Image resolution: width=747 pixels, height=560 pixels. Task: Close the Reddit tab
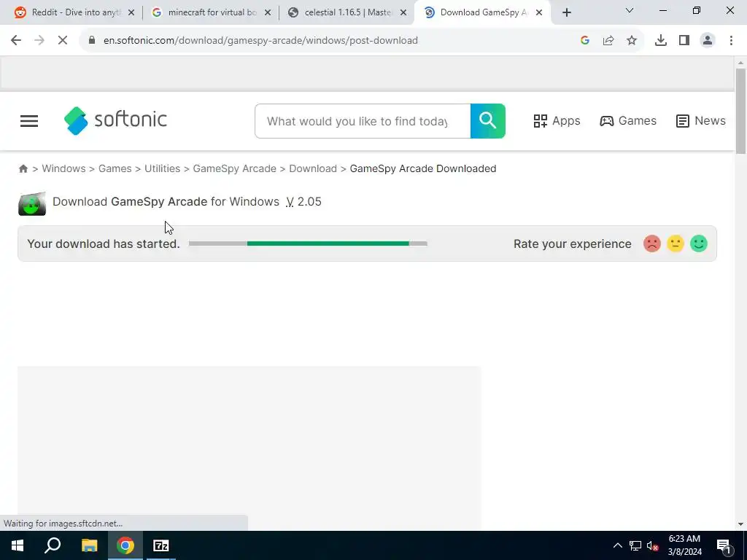[131, 13]
